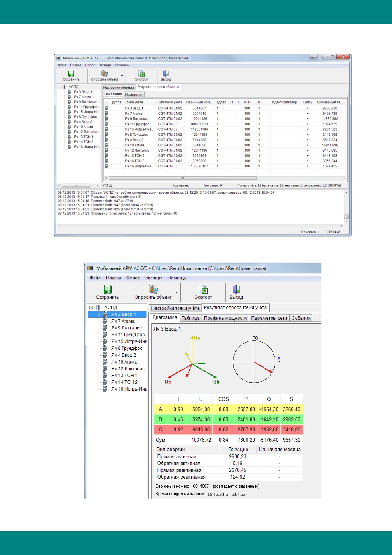Sort by Точка учёта column header
The height and width of the screenshot is (555, 392).
point(140,102)
